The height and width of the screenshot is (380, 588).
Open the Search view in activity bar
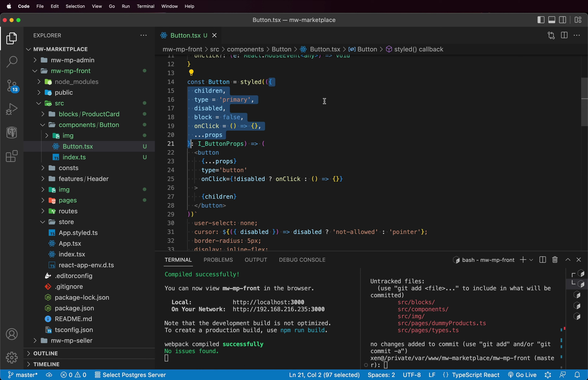12,62
